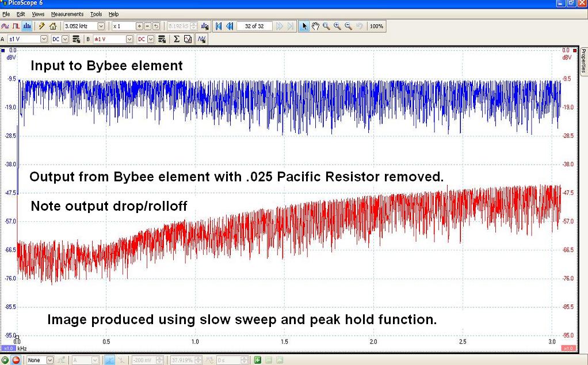Go to previous buffer waveform
Viewport: 588px width, 365px height.
click(230, 26)
